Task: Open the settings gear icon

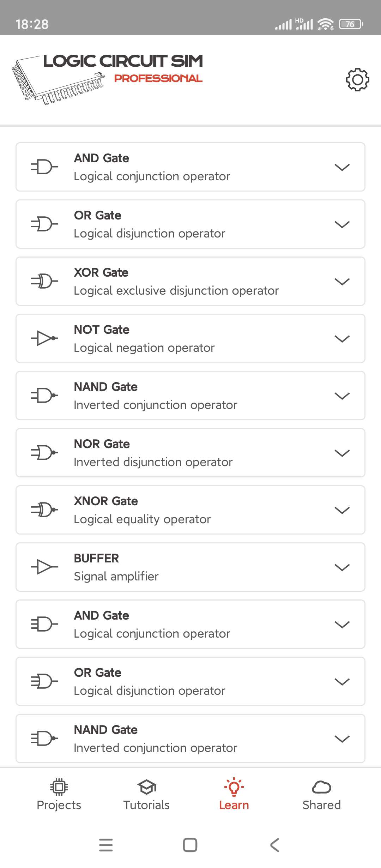Action: (x=357, y=80)
